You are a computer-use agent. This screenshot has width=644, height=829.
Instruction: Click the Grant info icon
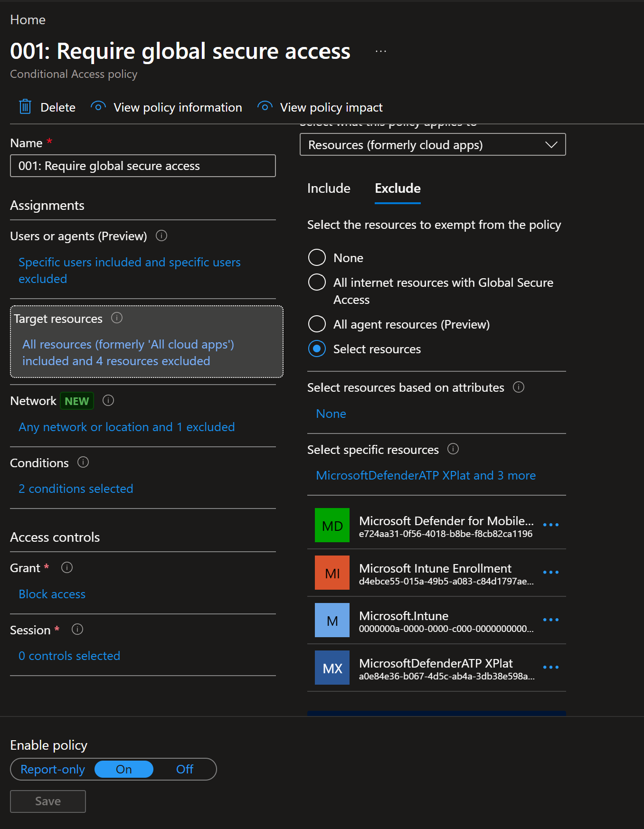(67, 567)
